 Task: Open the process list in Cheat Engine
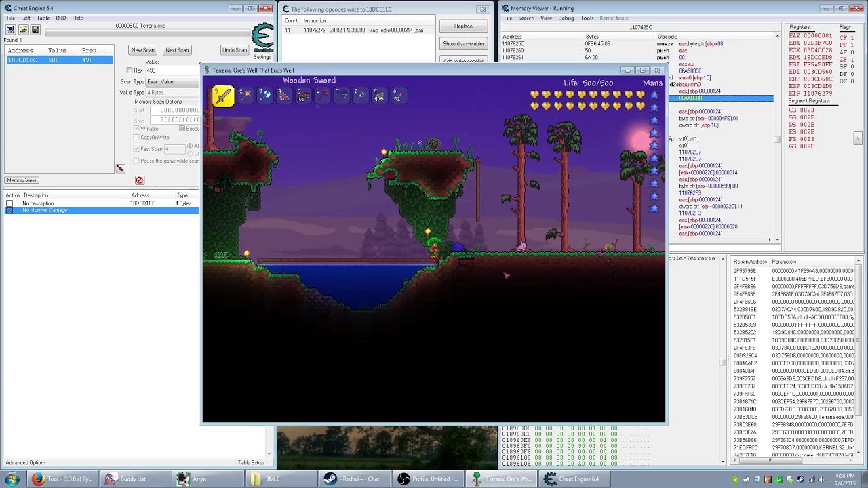(11, 30)
